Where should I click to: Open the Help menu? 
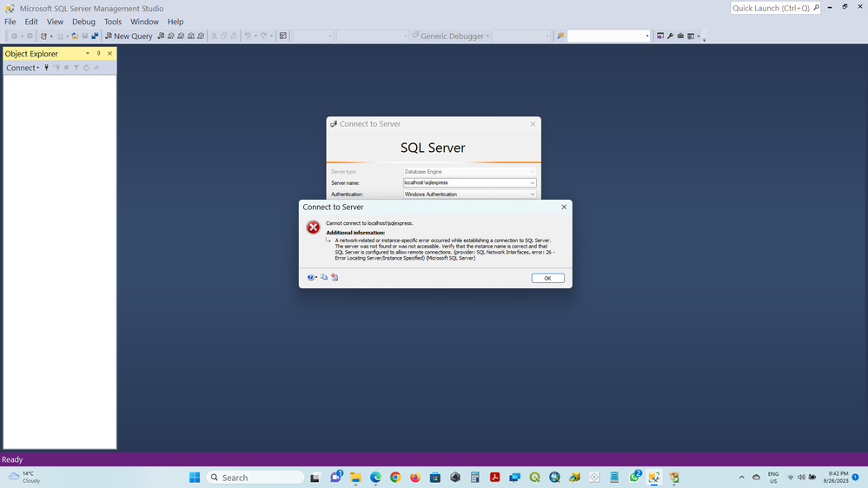click(176, 22)
